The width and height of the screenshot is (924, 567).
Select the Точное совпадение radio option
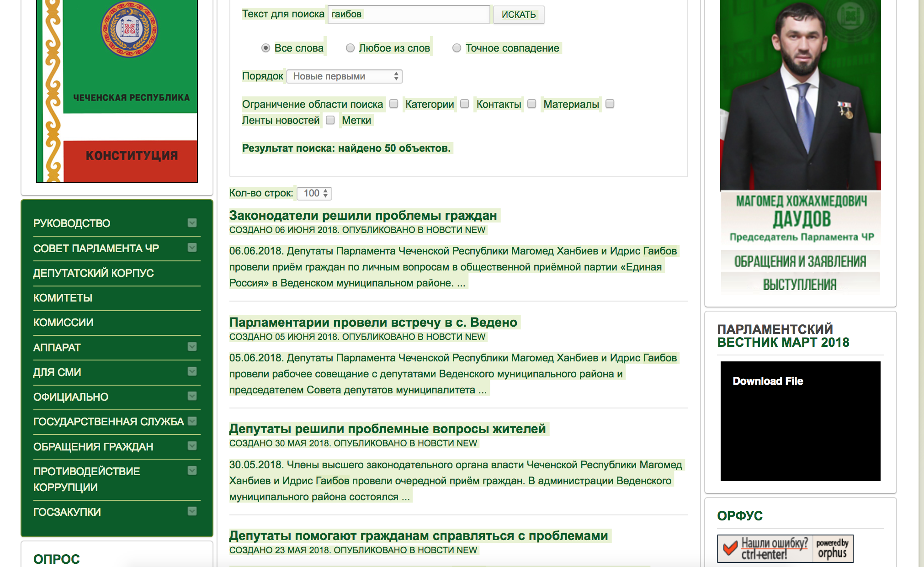(x=457, y=48)
